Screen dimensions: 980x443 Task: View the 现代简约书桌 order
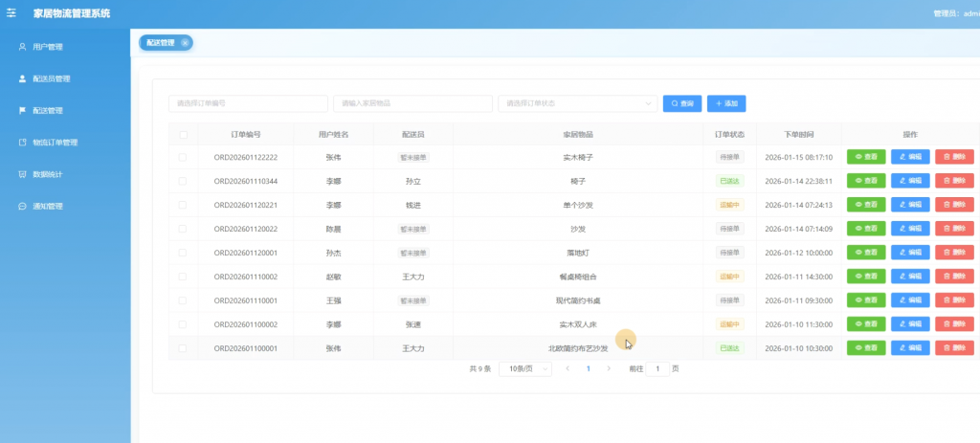click(x=866, y=299)
